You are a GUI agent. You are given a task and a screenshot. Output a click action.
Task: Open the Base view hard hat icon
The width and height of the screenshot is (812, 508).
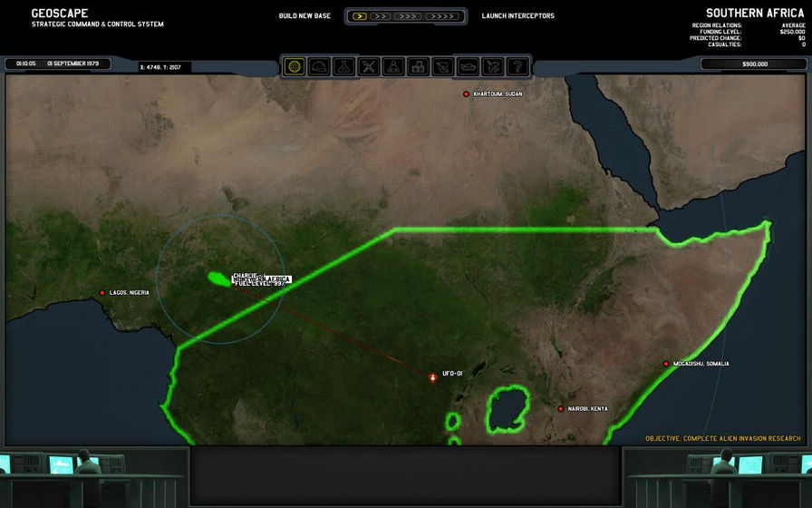point(319,67)
